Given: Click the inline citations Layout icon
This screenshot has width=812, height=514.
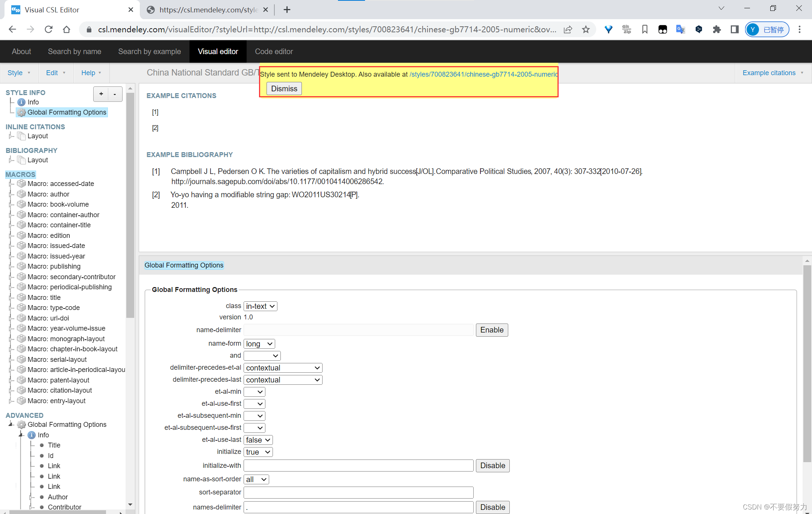Looking at the screenshot, I should tap(21, 136).
